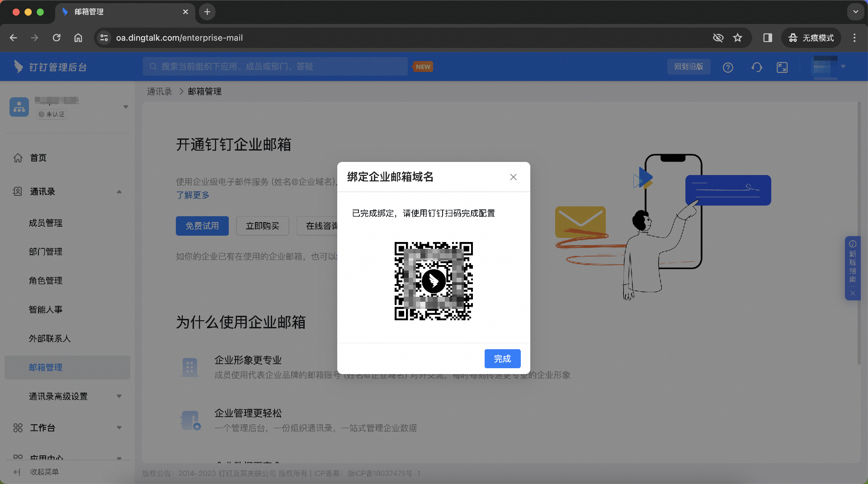Image resolution: width=868 pixels, height=484 pixels.
Task: Click the 回到旧版 button
Action: pyautogui.click(x=689, y=66)
